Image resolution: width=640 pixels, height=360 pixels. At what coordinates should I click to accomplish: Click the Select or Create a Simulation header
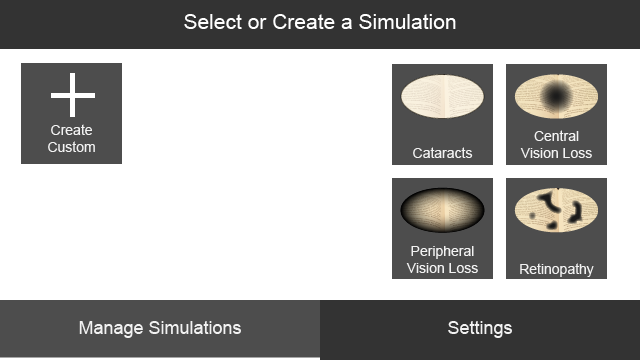pyautogui.click(x=320, y=22)
